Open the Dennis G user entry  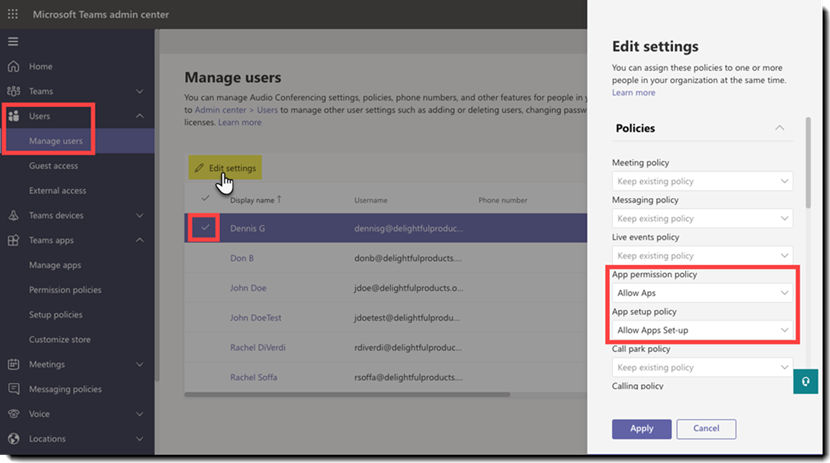point(247,229)
